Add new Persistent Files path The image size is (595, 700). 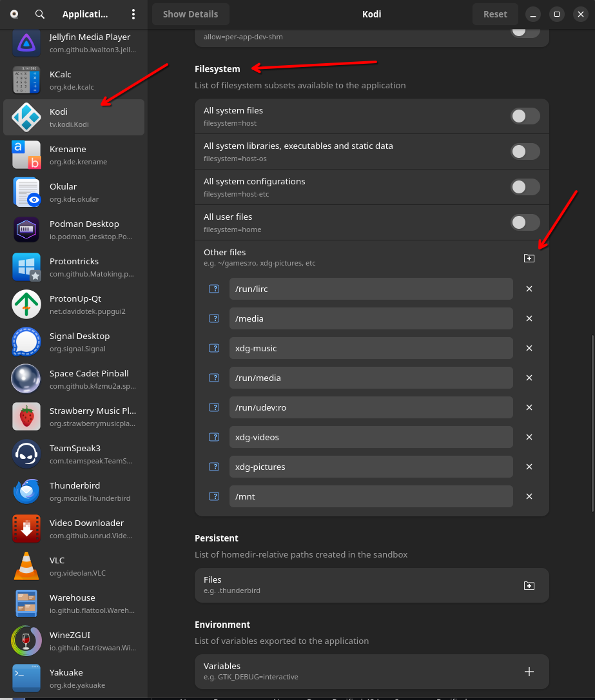529,585
